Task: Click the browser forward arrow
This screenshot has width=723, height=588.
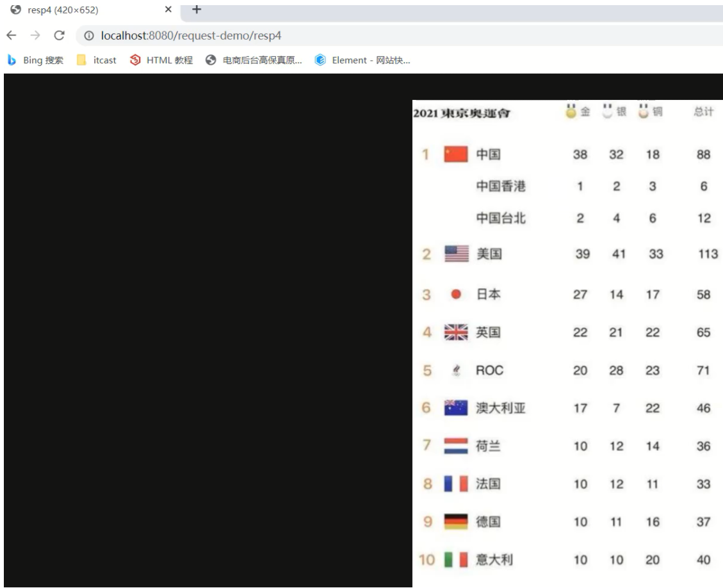Action: click(x=35, y=35)
